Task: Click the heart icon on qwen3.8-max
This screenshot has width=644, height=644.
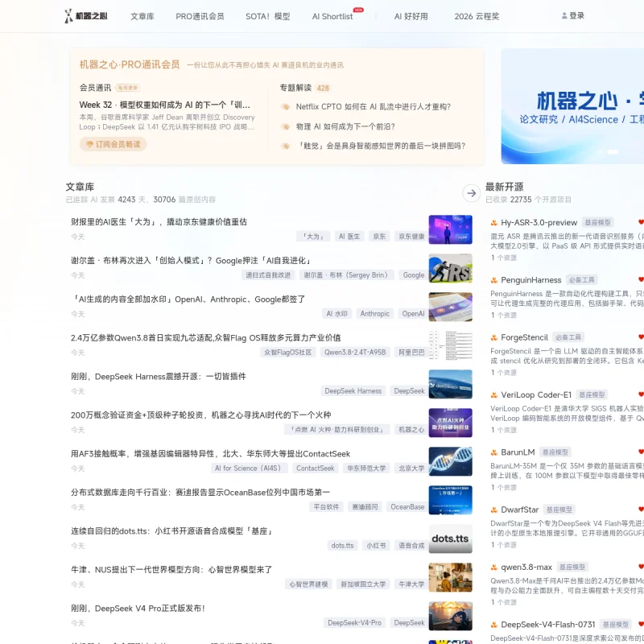Action: (x=641, y=567)
